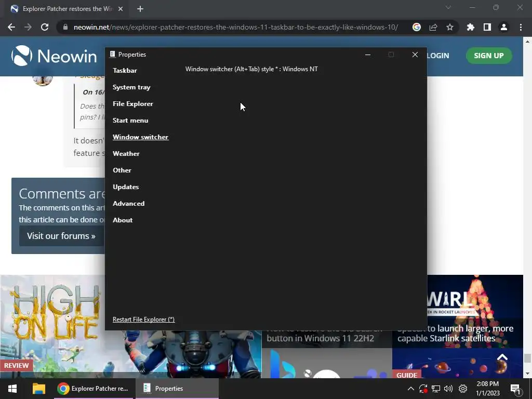Screen dimensions: 532x399
Task: View site information via the padlock icon
Action: click(x=65, y=27)
